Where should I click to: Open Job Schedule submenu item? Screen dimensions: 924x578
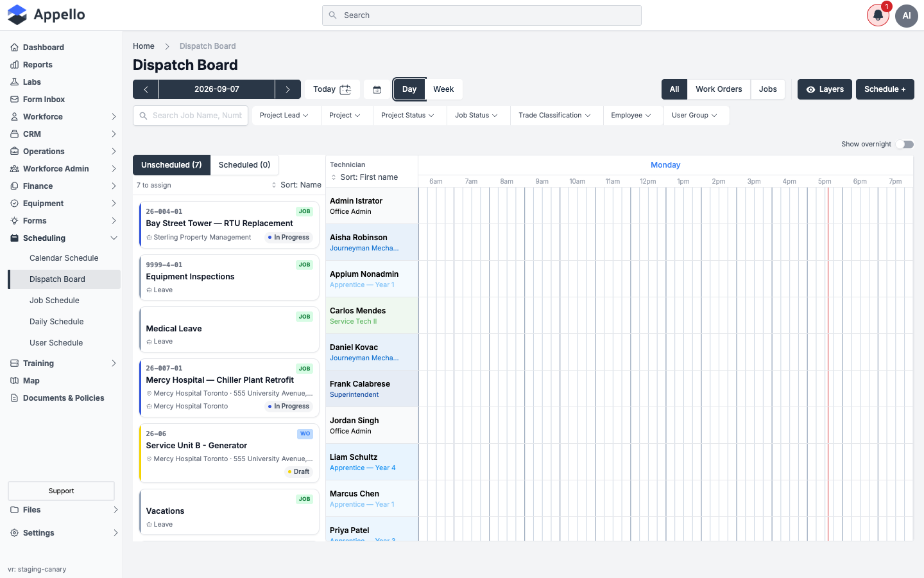pyautogui.click(x=55, y=301)
